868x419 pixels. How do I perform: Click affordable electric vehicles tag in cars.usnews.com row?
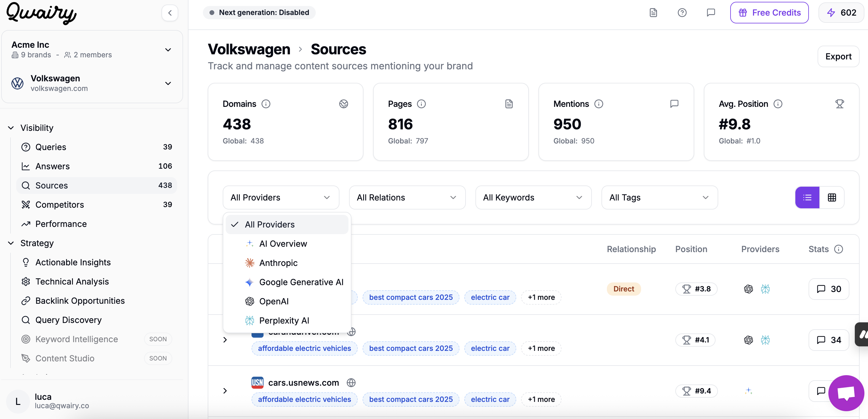(x=304, y=399)
